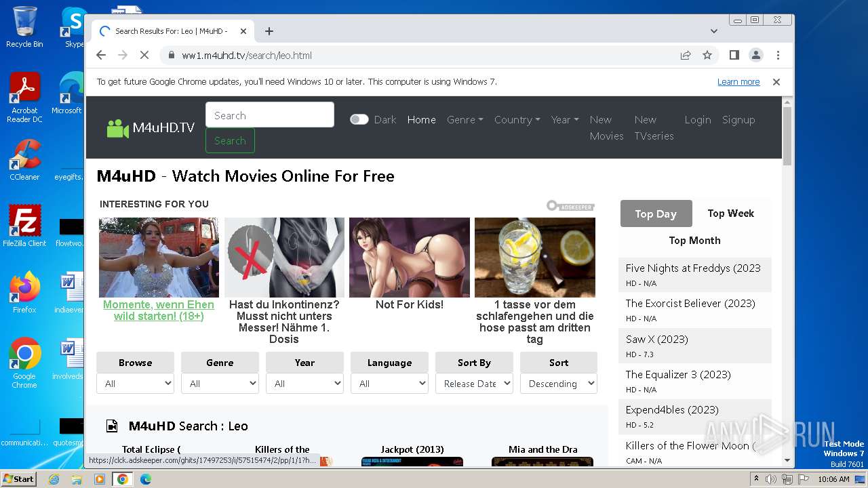Image resolution: width=868 pixels, height=488 pixels.
Task: Open Saw X (2023) entry
Action: pos(656,339)
